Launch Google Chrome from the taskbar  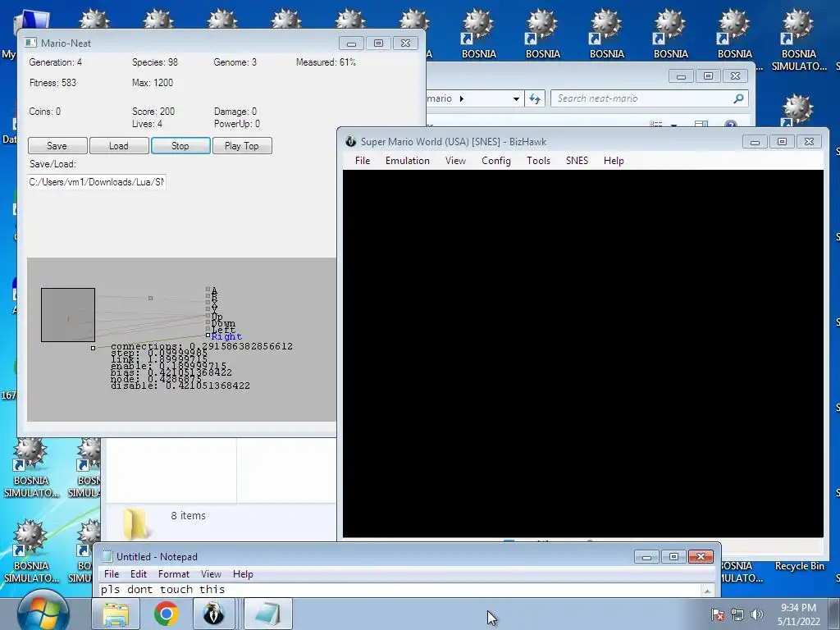point(166,614)
